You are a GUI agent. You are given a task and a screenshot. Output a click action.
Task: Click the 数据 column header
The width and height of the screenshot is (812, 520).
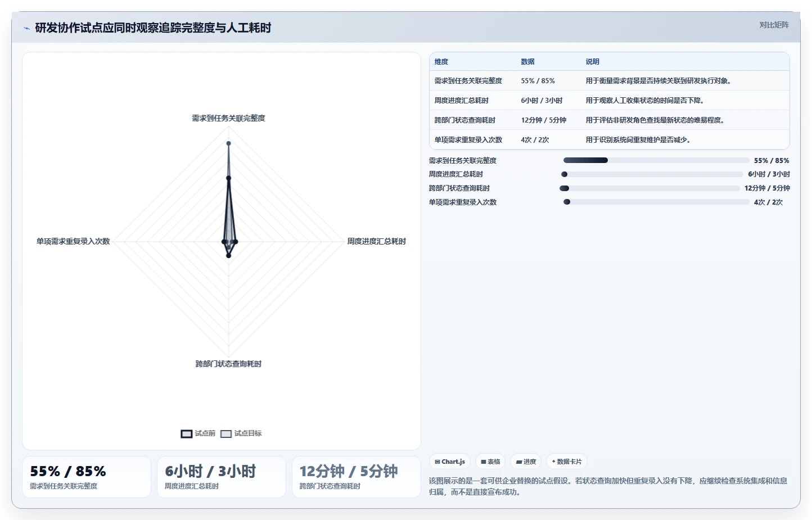click(527, 62)
